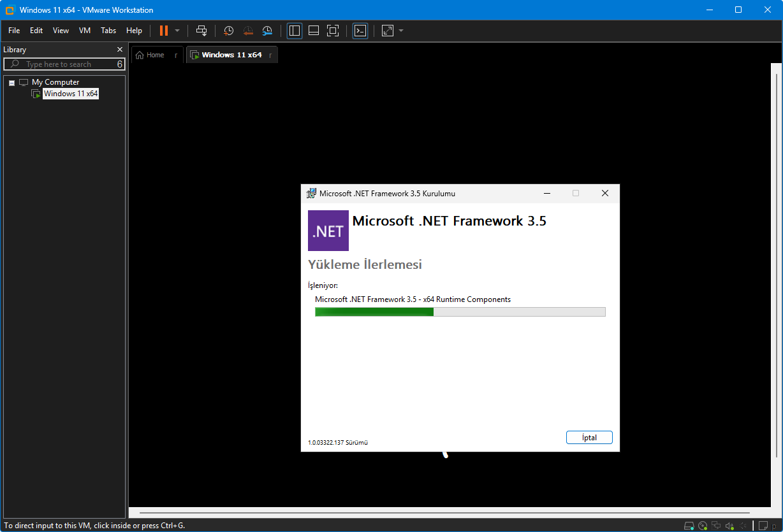This screenshot has width=783, height=532.
Task: Click the CD/DVD drive status icon
Action: coord(703,526)
